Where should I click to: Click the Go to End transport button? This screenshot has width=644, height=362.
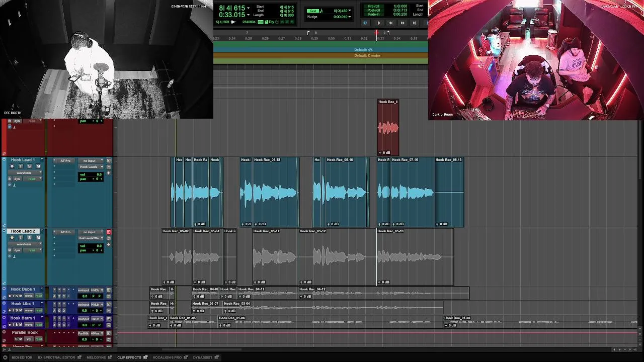414,23
